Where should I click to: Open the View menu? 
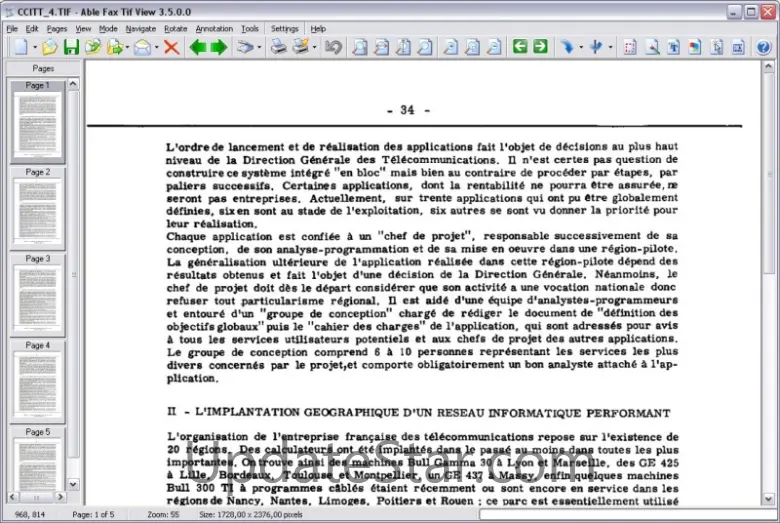[x=83, y=29]
